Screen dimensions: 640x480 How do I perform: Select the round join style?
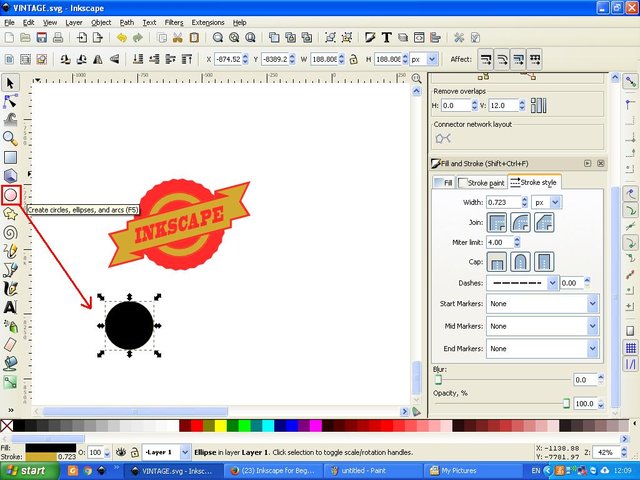click(520, 222)
